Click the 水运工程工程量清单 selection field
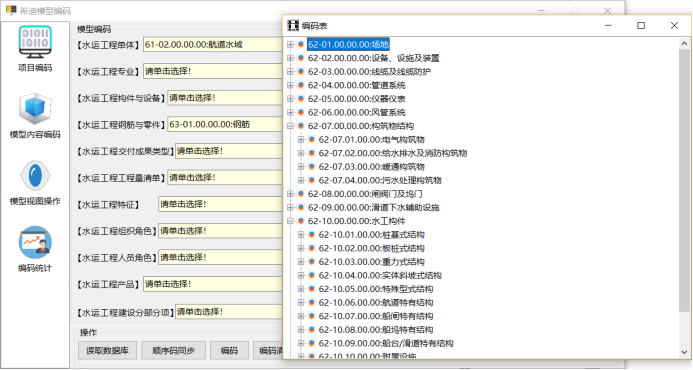The width and height of the screenshot is (693, 370). (x=225, y=177)
